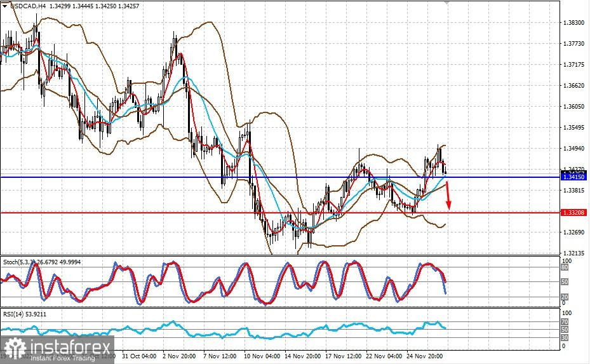Click the RSI 70 level label
The height and width of the screenshot is (364, 590).
click(x=565, y=322)
